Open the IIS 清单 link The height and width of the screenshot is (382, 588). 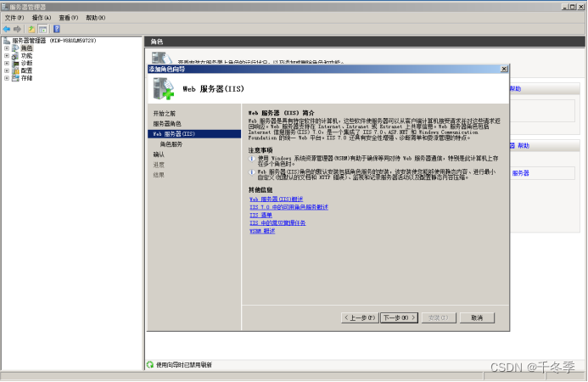tap(261, 215)
